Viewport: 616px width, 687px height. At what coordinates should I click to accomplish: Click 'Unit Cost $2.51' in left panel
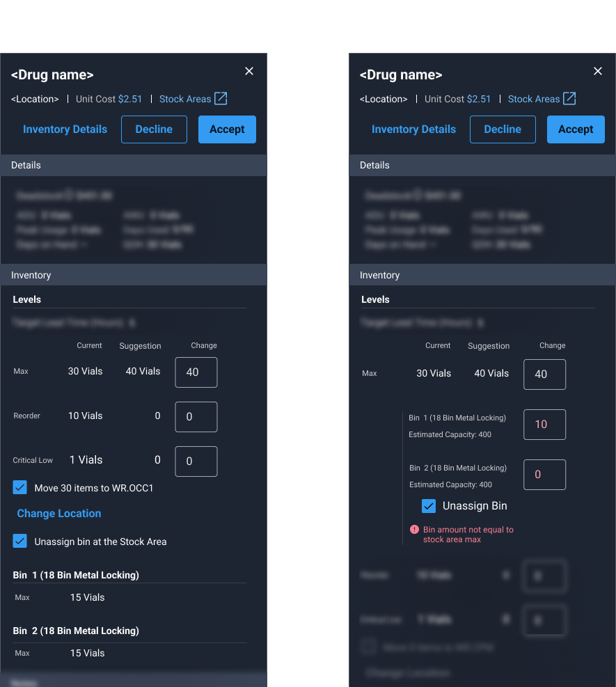pyautogui.click(x=109, y=99)
